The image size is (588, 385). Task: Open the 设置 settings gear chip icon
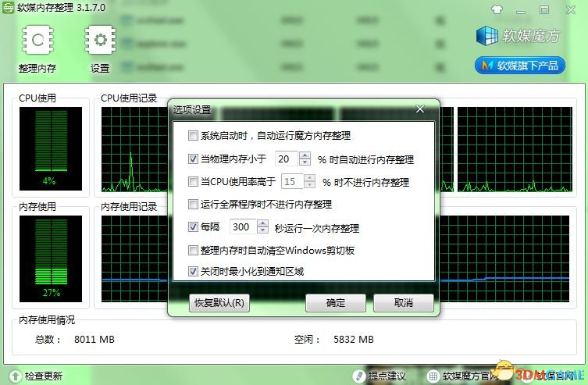click(100, 40)
